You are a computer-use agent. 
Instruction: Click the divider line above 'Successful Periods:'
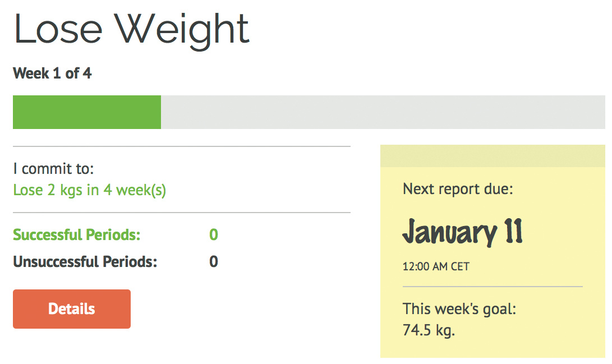pos(182,213)
